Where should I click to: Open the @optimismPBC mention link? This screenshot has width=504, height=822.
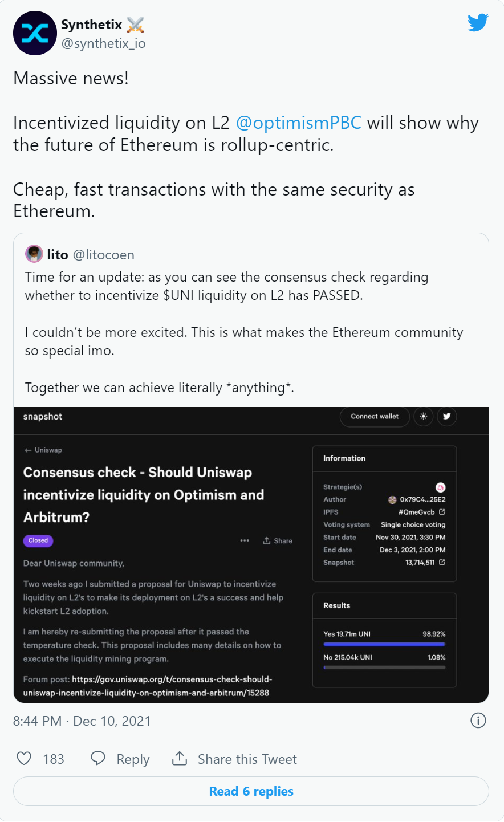(x=298, y=123)
